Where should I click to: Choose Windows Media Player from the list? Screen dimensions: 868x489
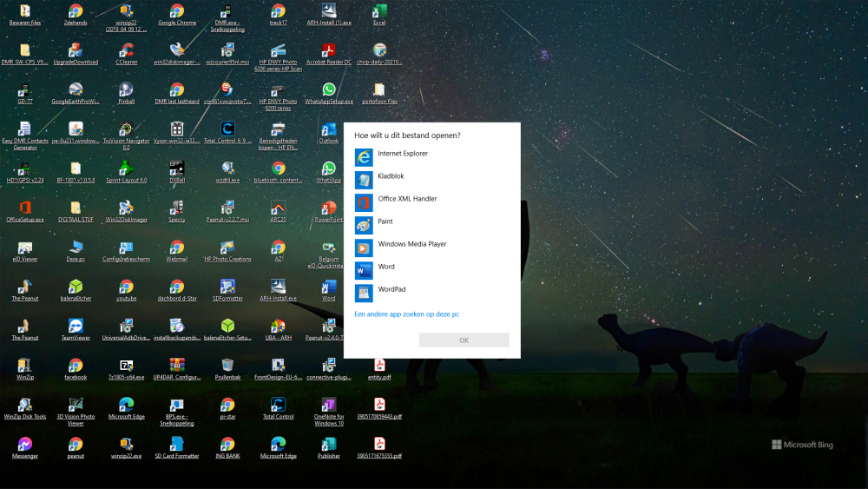point(412,245)
